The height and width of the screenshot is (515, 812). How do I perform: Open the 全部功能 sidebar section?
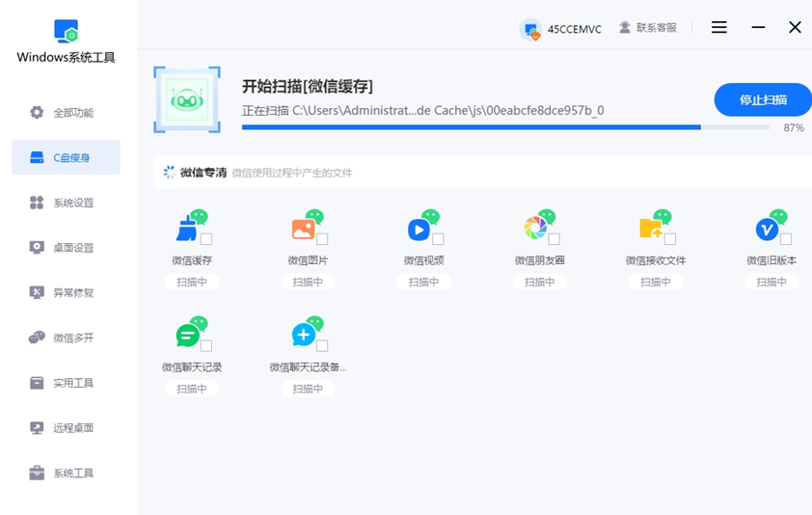coord(67,113)
